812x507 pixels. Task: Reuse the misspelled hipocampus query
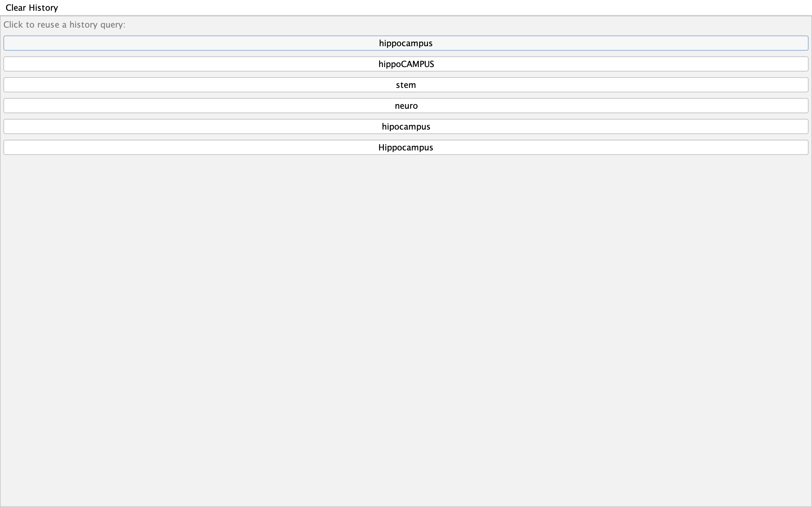pos(406,126)
